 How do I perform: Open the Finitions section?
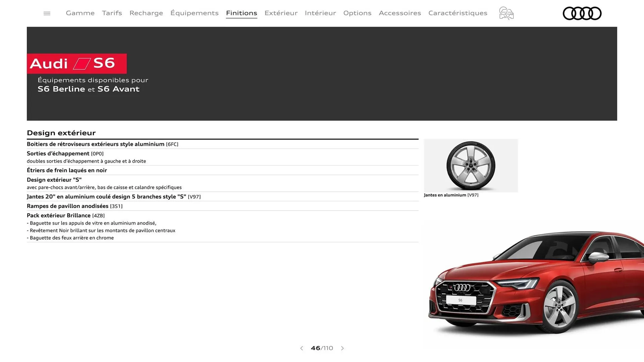point(241,13)
